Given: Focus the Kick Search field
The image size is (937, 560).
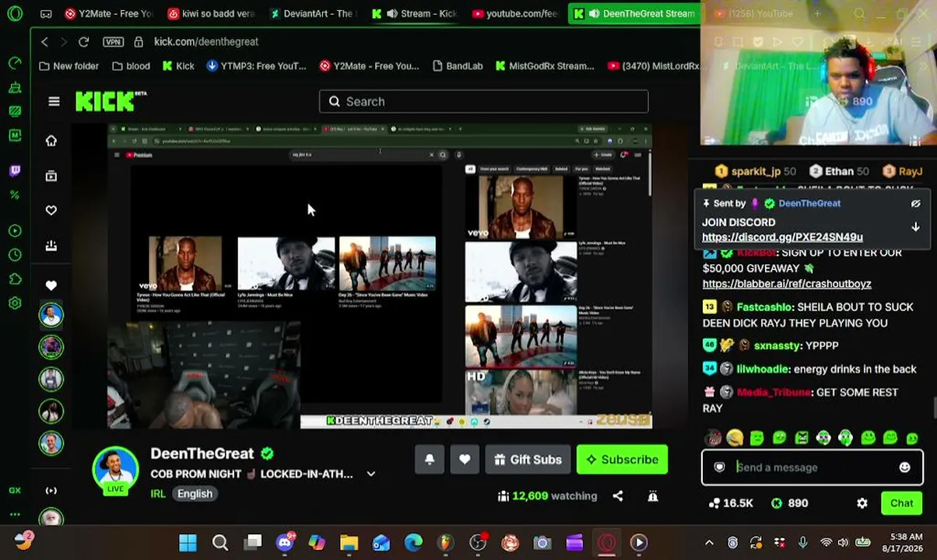Looking at the screenshot, I should (x=483, y=101).
